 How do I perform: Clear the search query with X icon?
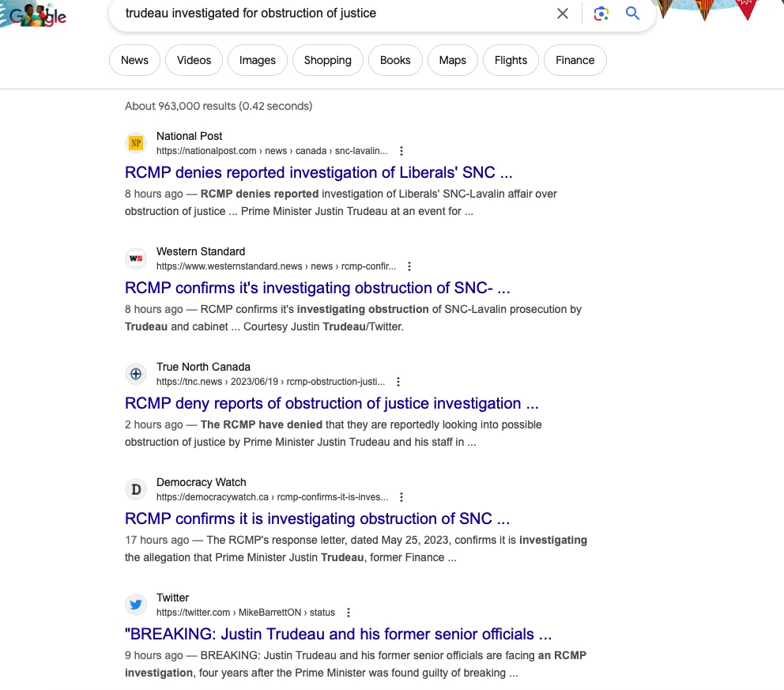pos(563,13)
